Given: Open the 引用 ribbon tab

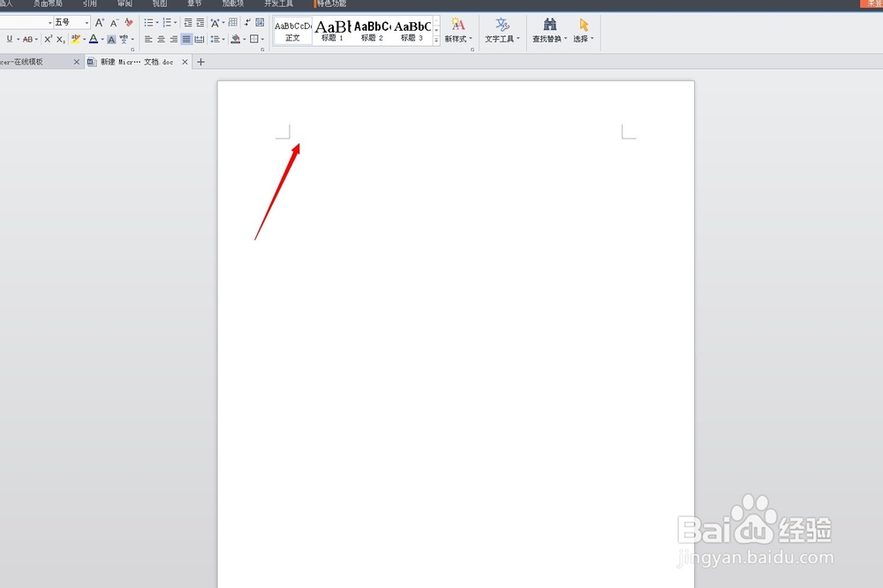Looking at the screenshot, I should tap(90, 4).
